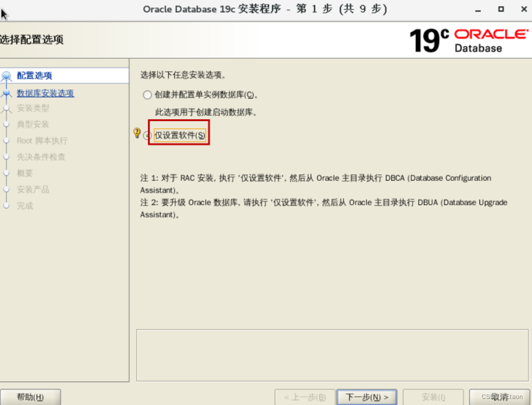
Task: Minimize the installer window
Action: 478,10
